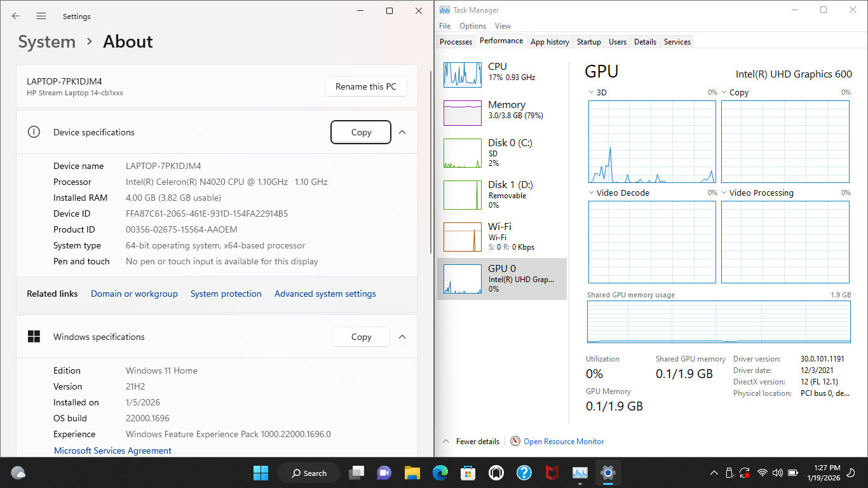Image resolution: width=868 pixels, height=488 pixels.
Task: Open the 3D graph engine dropdown
Action: 592,93
